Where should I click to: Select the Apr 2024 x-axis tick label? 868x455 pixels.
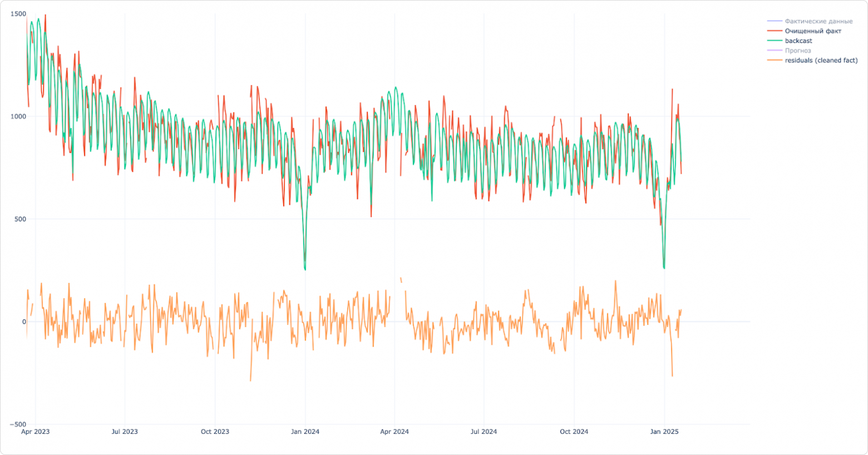coord(394,432)
